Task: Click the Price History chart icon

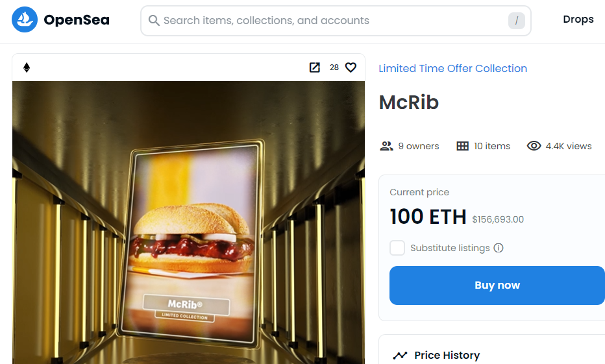Action: tap(400, 355)
